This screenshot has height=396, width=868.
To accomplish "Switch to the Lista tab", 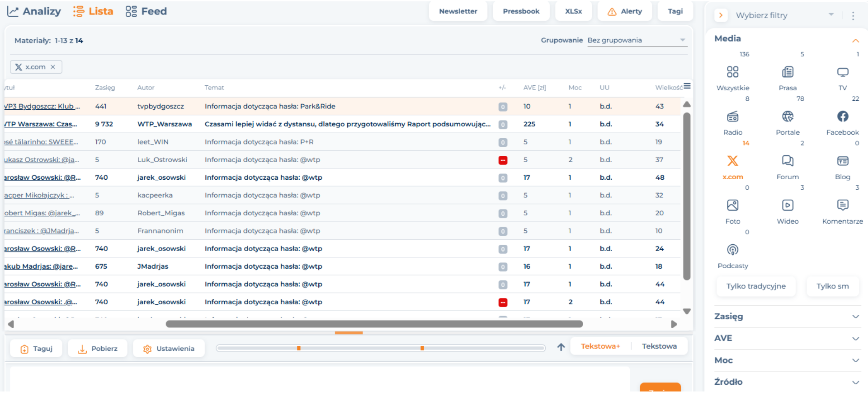I will coord(93,11).
